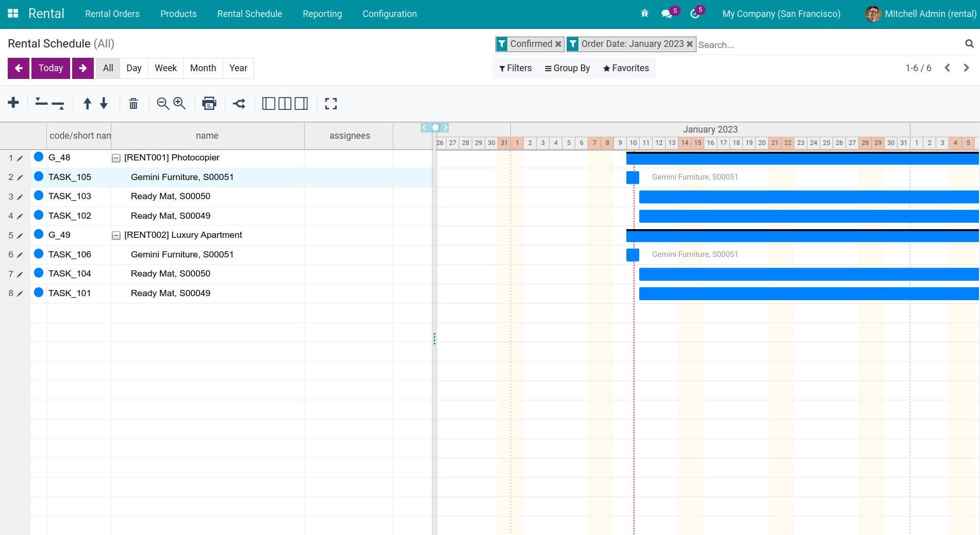Image resolution: width=980 pixels, height=535 pixels.
Task: Zoom out the Gantt chart
Action: pyautogui.click(x=163, y=104)
